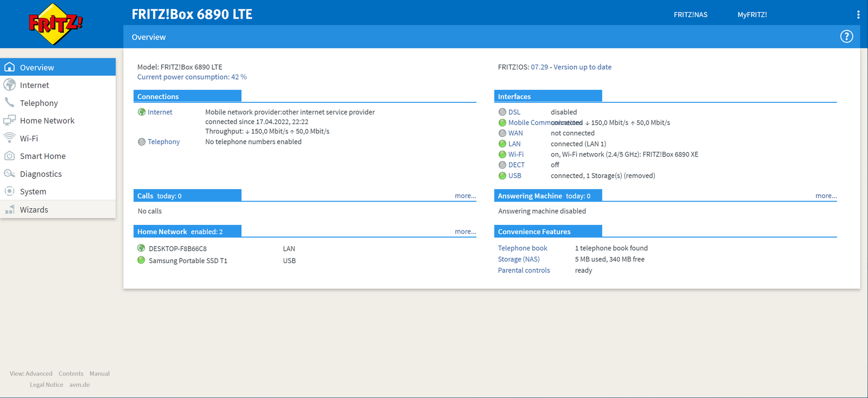
Task: Click the DECT interface link
Action: tap(516, 165)
